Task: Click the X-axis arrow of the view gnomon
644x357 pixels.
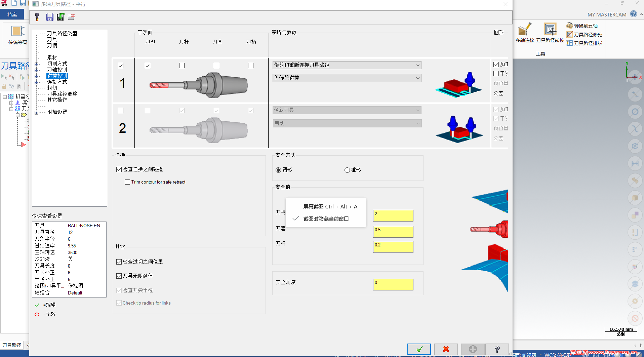Action: [x=634, y=77]
